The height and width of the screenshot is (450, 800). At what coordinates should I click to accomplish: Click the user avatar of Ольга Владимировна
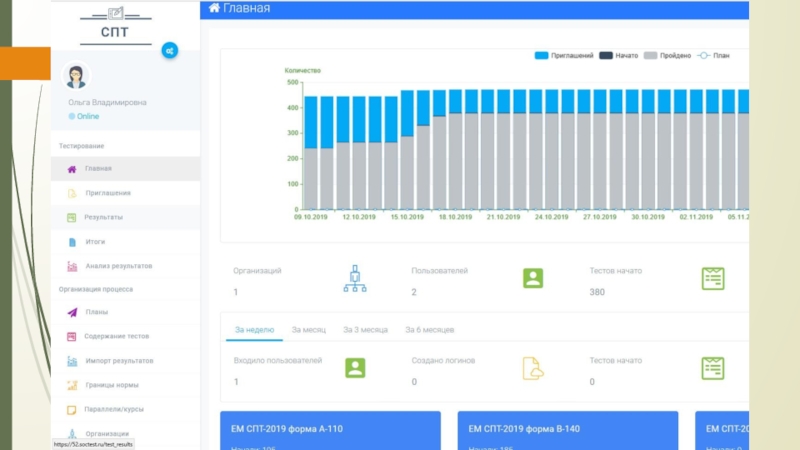pos(76,76)
